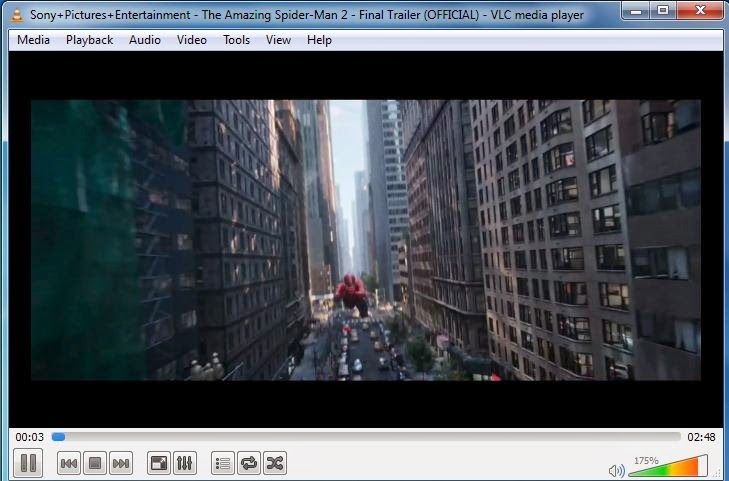Open the Tools menu
729x481 pixels.
point(236,40)
